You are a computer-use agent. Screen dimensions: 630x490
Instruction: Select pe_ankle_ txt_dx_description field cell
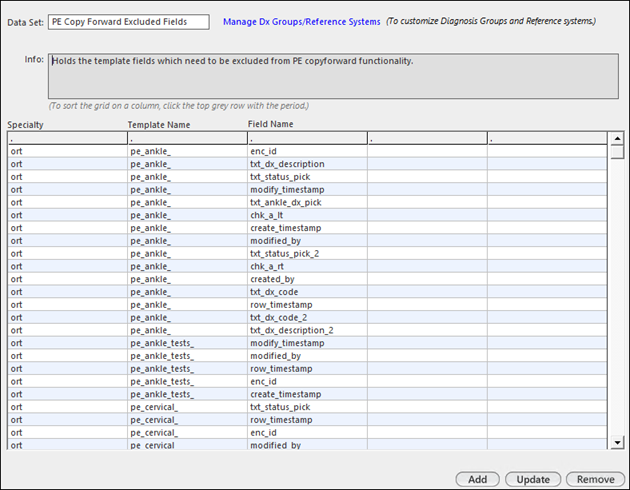(307, 164)
